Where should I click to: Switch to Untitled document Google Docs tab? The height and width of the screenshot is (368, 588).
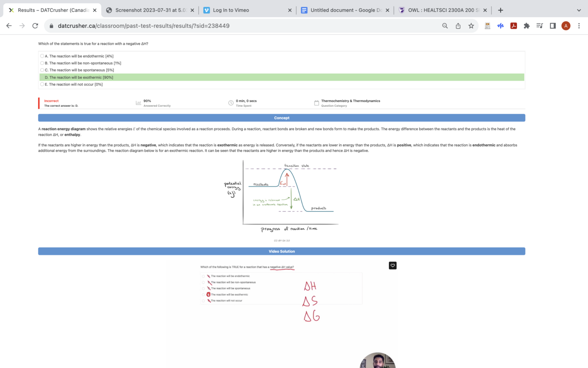(x=345, y=10)
